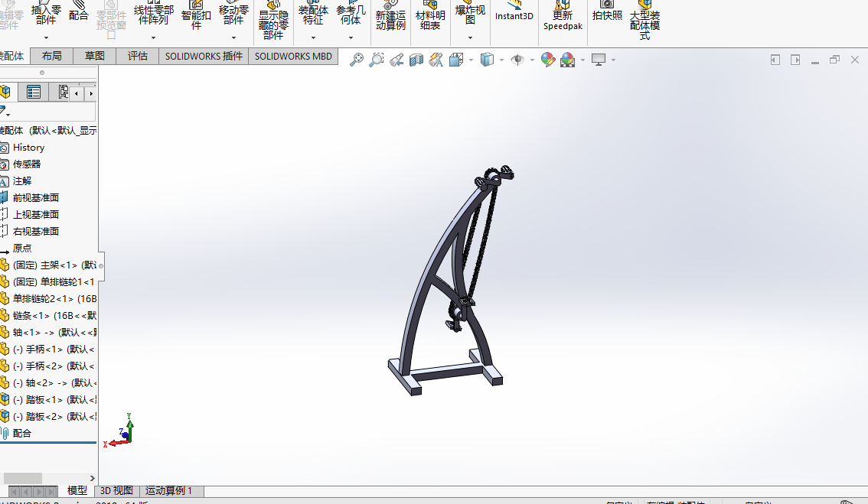
Task: Open the View Settings monitor icon
Action: 599,60
